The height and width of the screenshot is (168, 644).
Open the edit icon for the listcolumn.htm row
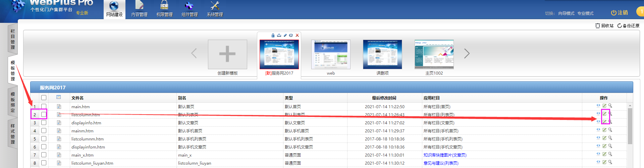point(604,114)
